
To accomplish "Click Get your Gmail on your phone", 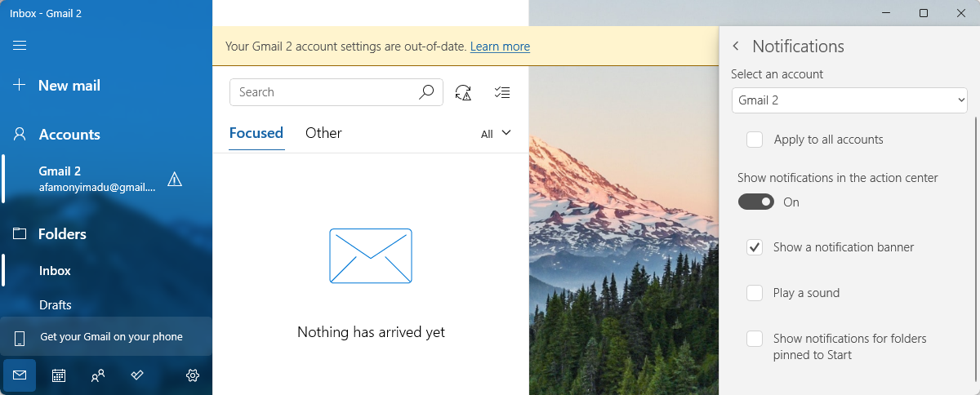I will coord(106,337).
